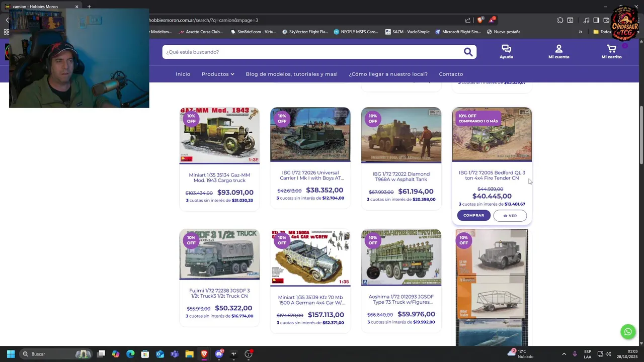Open Aoshima 1/72 JGSDF Type 73 Truck title
This screenshot has height=362, width=644.
(401, 299)
